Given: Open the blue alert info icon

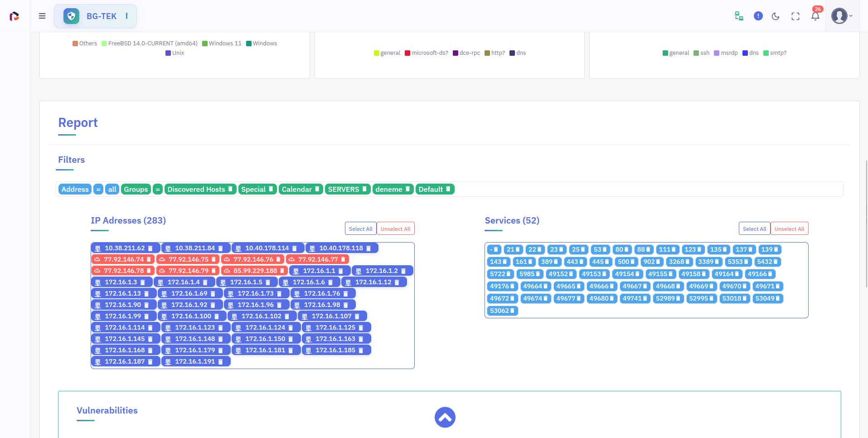Looking at the screenshot, I should 758,16.
